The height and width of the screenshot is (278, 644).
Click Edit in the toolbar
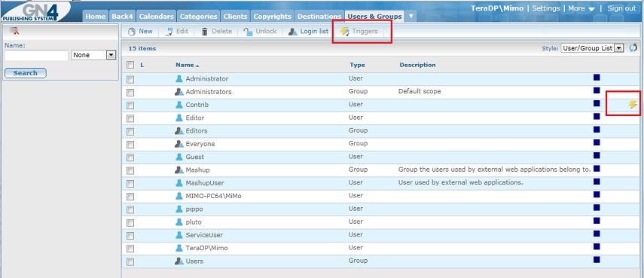point(176,31)
